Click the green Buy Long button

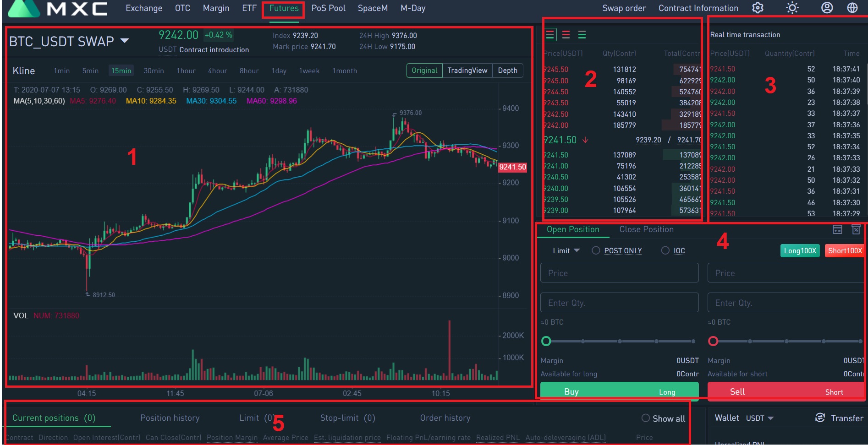coord(619,391)
